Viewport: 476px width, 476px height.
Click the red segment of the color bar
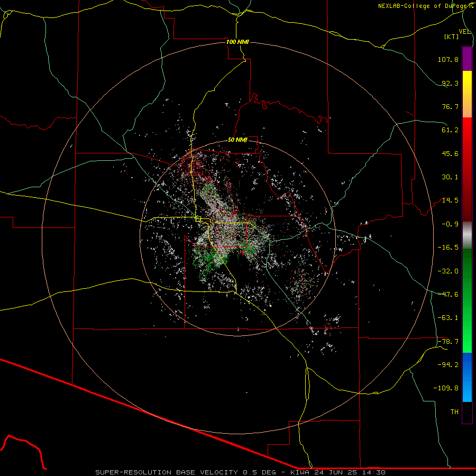(467, 169)
